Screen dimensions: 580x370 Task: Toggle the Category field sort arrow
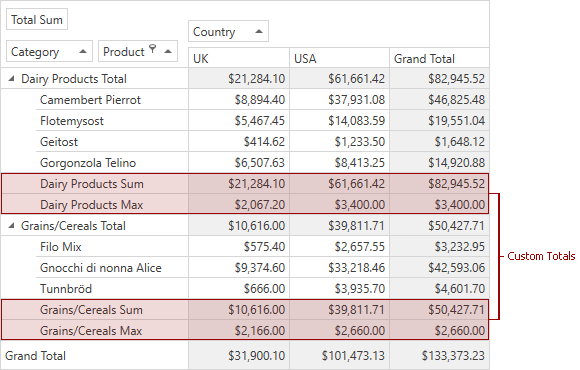tap(83, 51)
